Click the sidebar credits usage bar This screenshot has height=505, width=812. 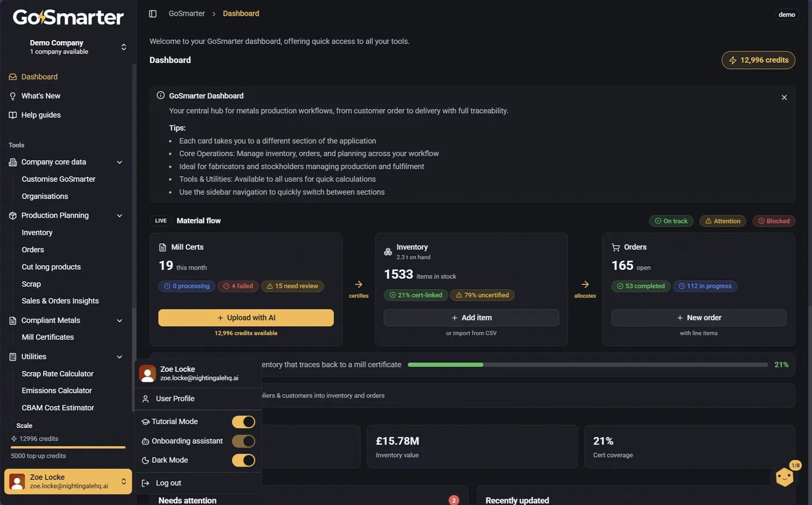[x=68, y=448]
